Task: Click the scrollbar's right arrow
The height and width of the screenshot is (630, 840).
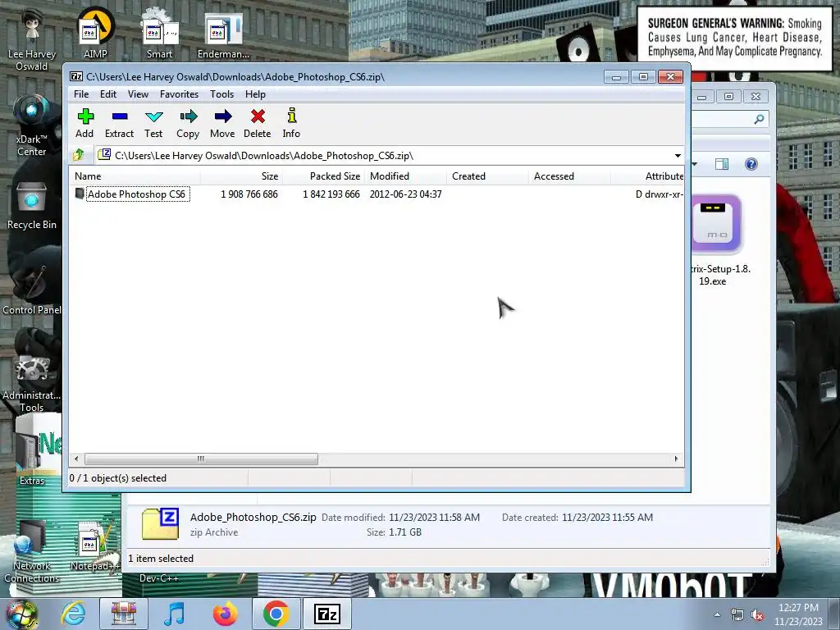Action: coord(676,459)
